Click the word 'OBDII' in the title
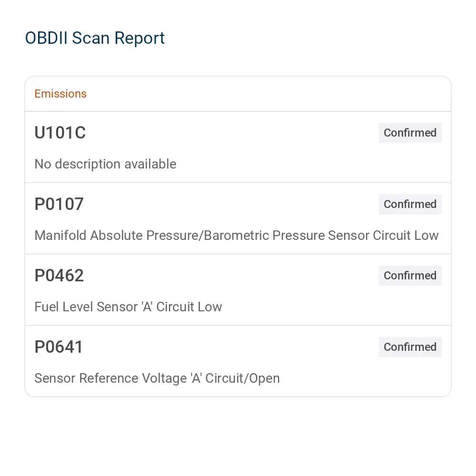This screenshot has height=476, width=476. [46, 38]
